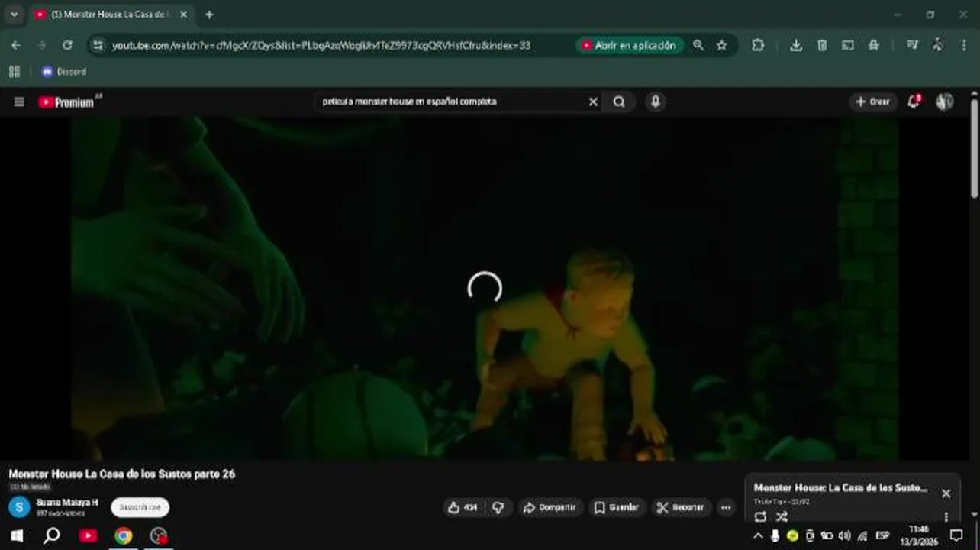980x550 pixels.
Task: Open the tab search dropdown arrow
Action: point(14,15)
